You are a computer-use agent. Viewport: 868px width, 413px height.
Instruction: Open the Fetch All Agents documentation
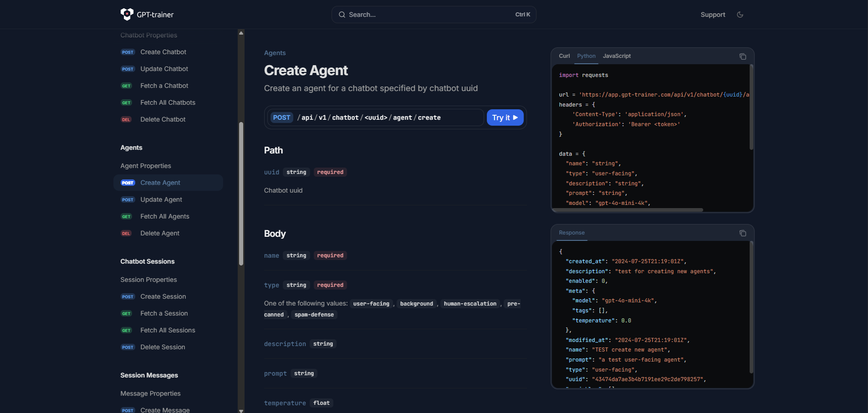click(x=164, y=216)
